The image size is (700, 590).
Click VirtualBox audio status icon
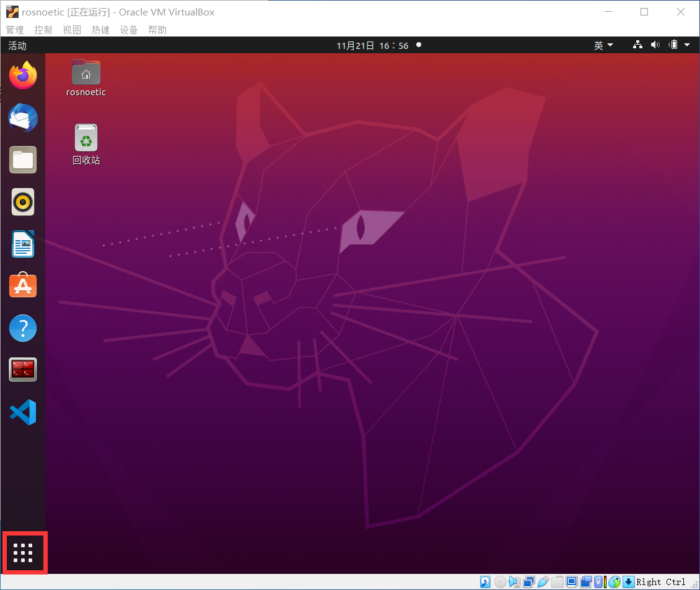pyautogui.click(x=515, y=582)
